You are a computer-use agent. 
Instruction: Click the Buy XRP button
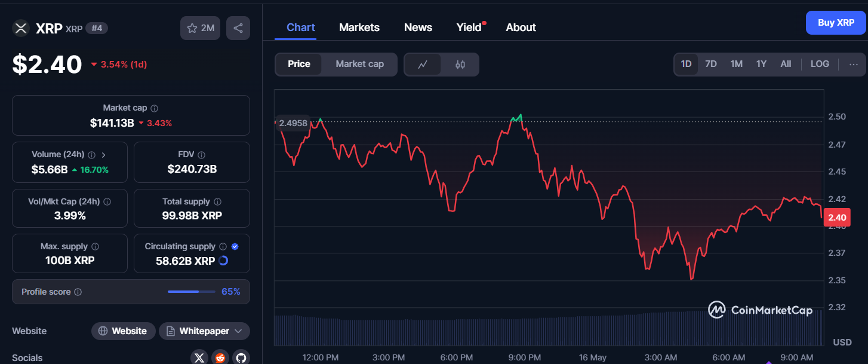click(x=836, y=23)
